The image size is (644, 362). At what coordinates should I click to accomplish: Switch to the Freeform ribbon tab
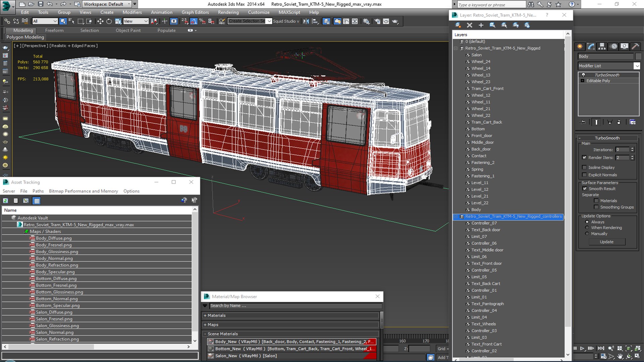coord(54,30)
